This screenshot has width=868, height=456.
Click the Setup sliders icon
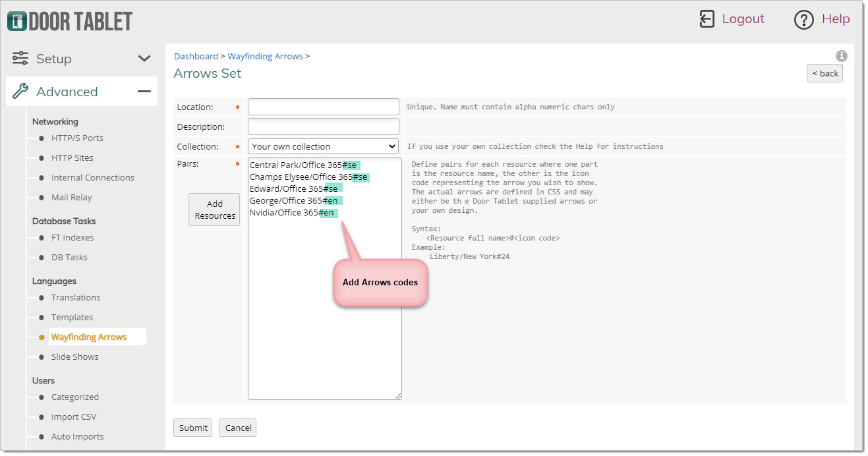pos(20,58)
